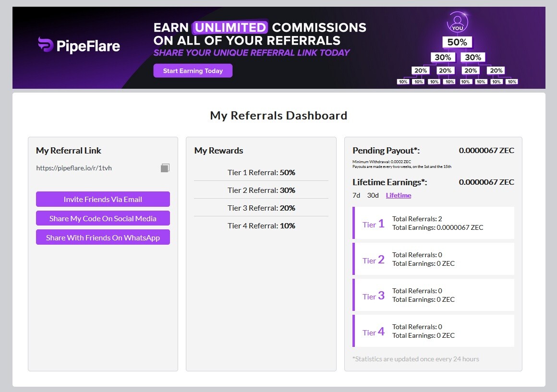Screen dimensions: 557x392
Task: Select the Lifetime earnings tab
Action: point(399,195)
